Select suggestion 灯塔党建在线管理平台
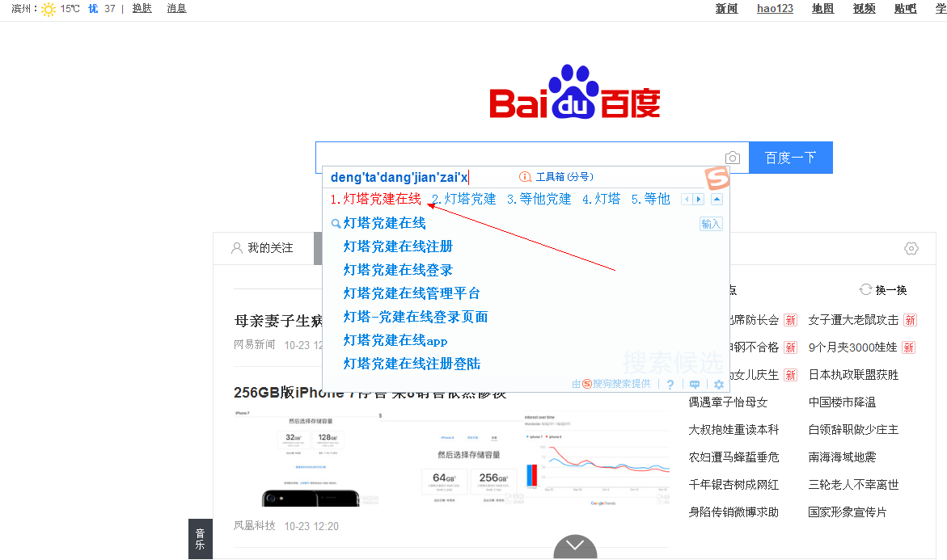Image resolution: width=947 pixels, height=560 pixels. pyautogui.click(x=412, y=293)
